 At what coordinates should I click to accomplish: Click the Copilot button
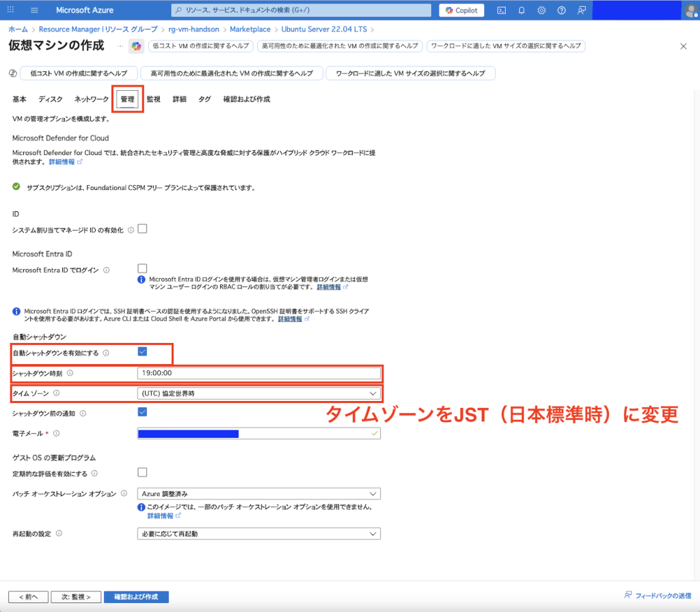click(462, 10)
